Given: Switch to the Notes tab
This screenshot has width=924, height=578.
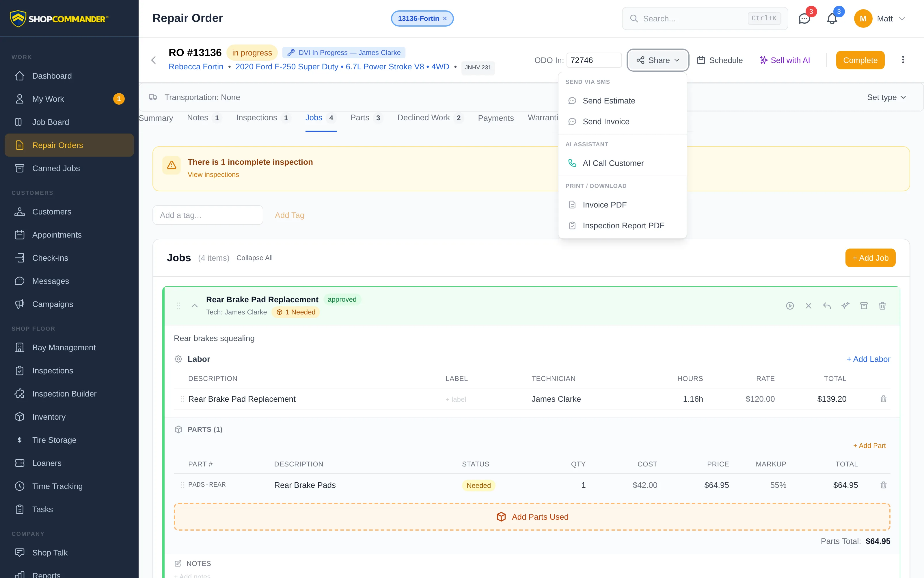Looking at the screenshot, I should tap(204, 118).
